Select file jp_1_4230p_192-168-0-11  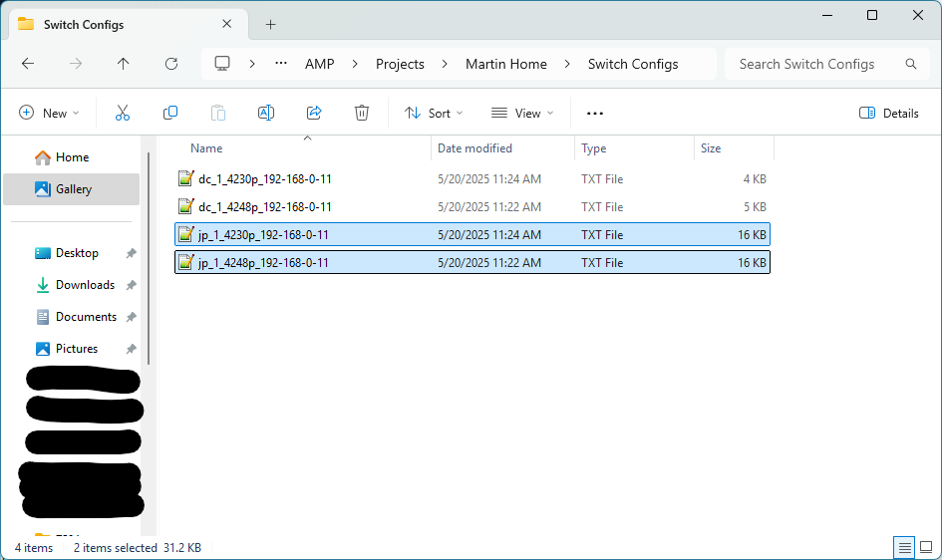tap(472, 235)
